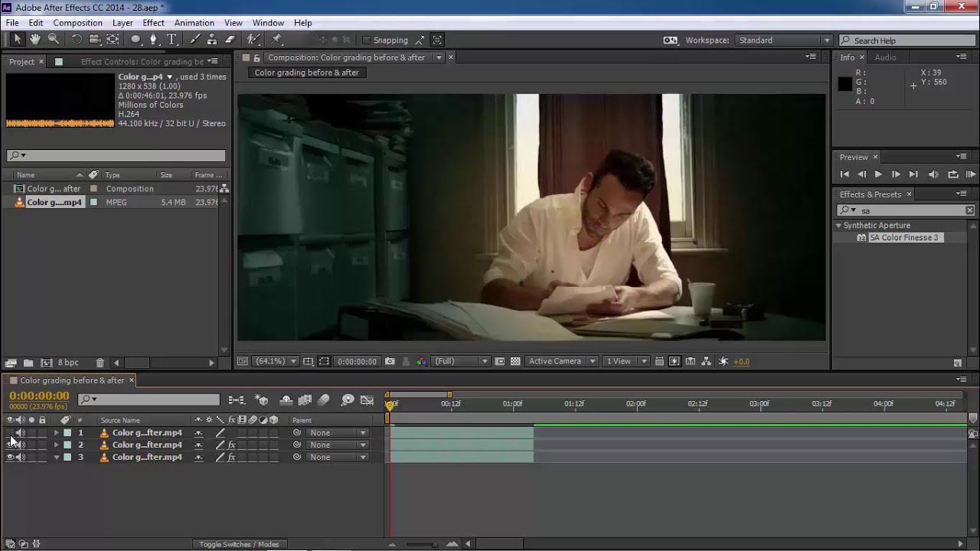Open the Graph Editor in timeline
The height and width of the screenshot is (551, 980).
(367, 399)
